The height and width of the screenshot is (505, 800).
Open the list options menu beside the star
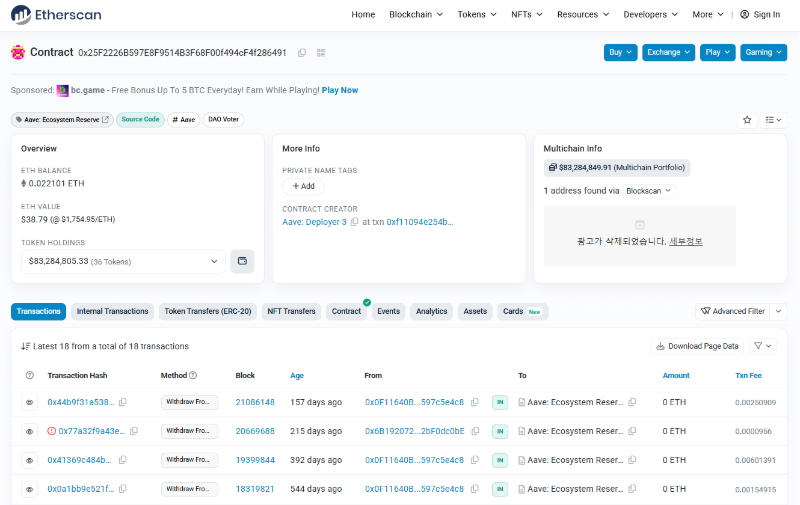(x=773, y=120)
